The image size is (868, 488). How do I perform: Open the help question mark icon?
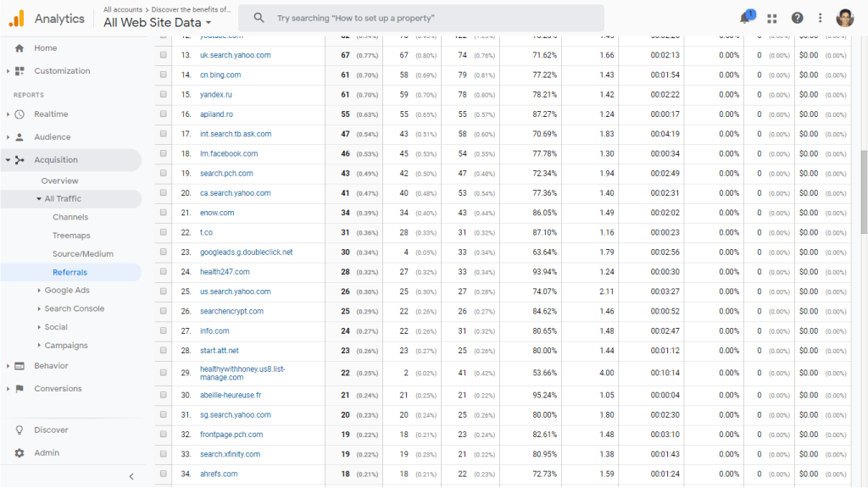[797, 19]
